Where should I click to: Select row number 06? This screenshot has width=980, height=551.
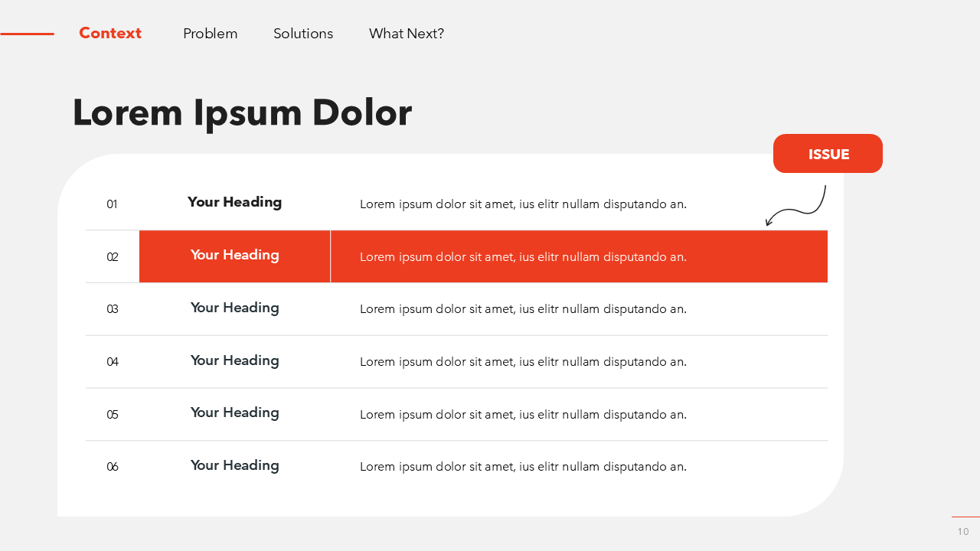click(x=113, y=467)
